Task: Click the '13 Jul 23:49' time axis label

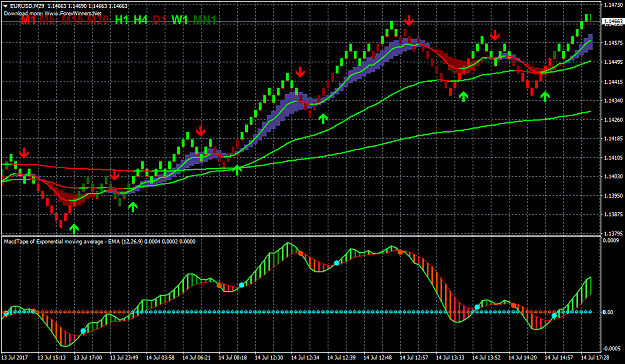Action: point(125,357)
